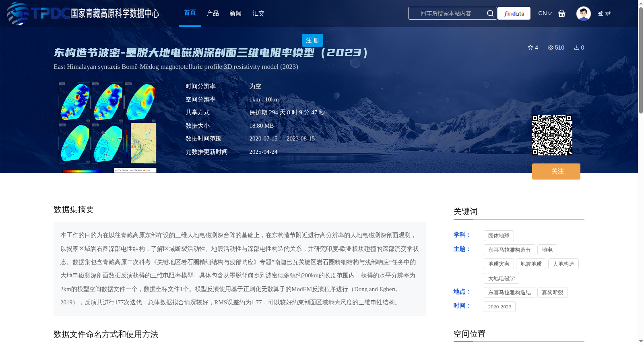Click the 数据集摘要 heading
644x345 pixels.
(74, 209)
